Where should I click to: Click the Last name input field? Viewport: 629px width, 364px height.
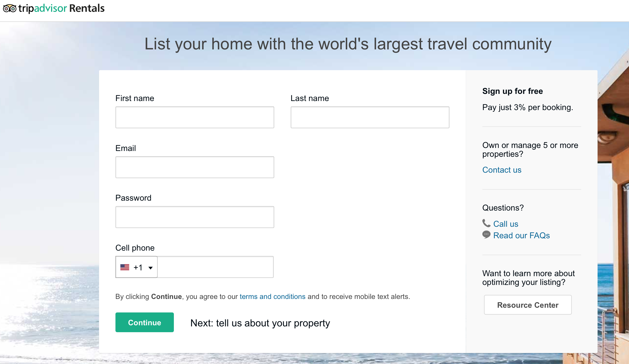[369, 117]
